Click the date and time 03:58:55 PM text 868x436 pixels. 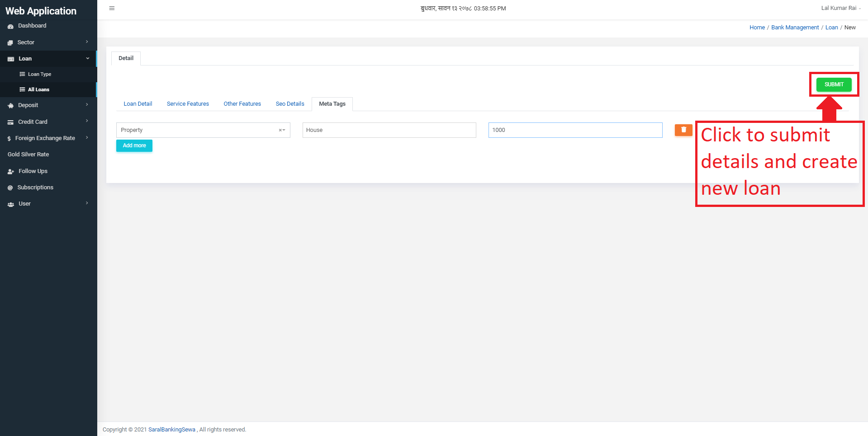pos(463,8)
